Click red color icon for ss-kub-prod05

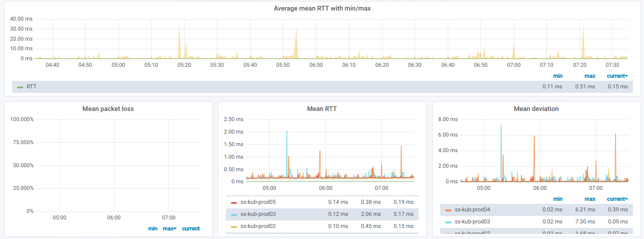click(233, 202)
